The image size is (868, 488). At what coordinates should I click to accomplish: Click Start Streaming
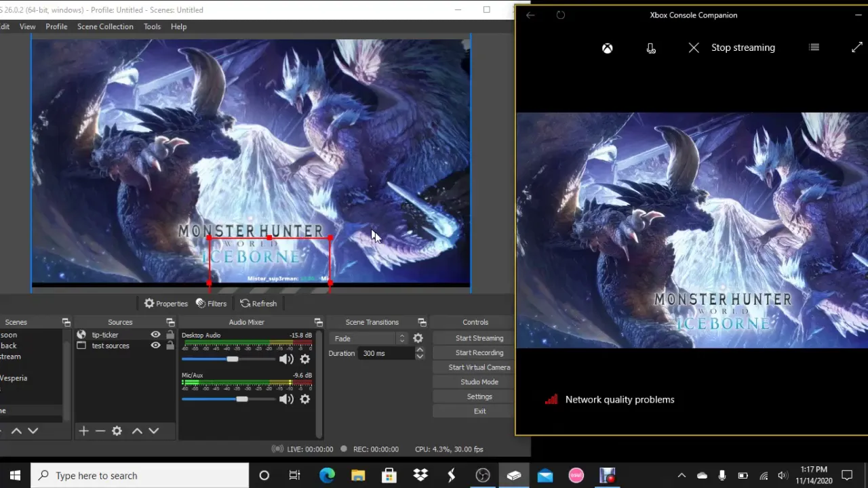click(x=479, y=338)
